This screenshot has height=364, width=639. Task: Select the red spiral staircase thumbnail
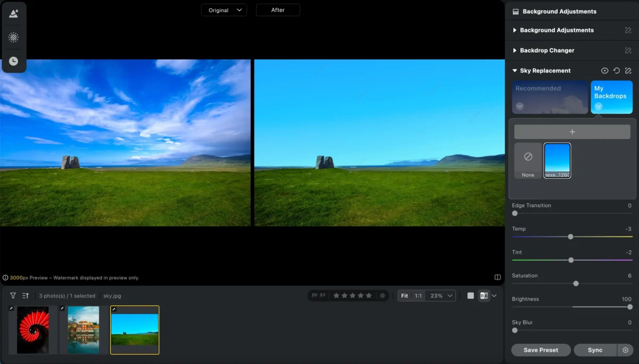point(32,330)
